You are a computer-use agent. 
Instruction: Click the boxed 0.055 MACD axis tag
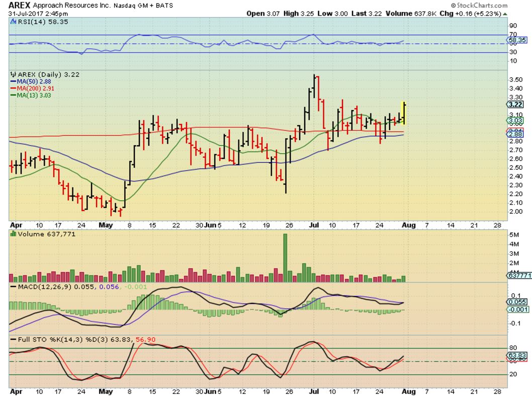pos(517,302)
